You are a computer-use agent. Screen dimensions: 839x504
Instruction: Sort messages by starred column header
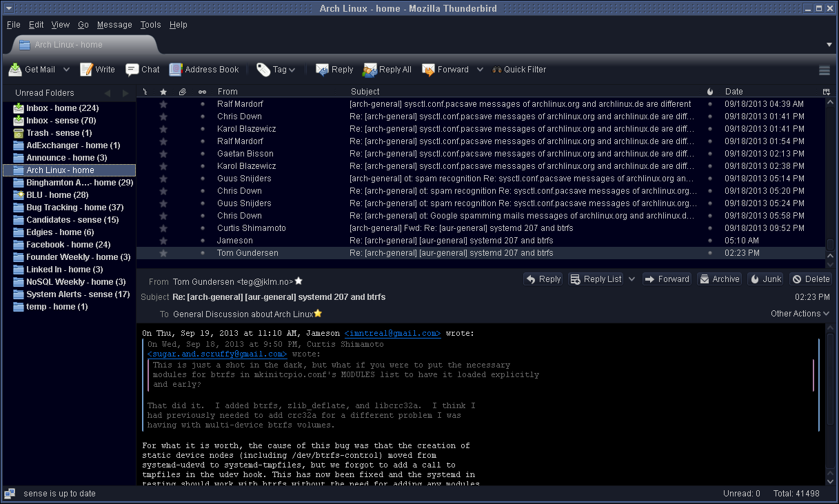163,92
